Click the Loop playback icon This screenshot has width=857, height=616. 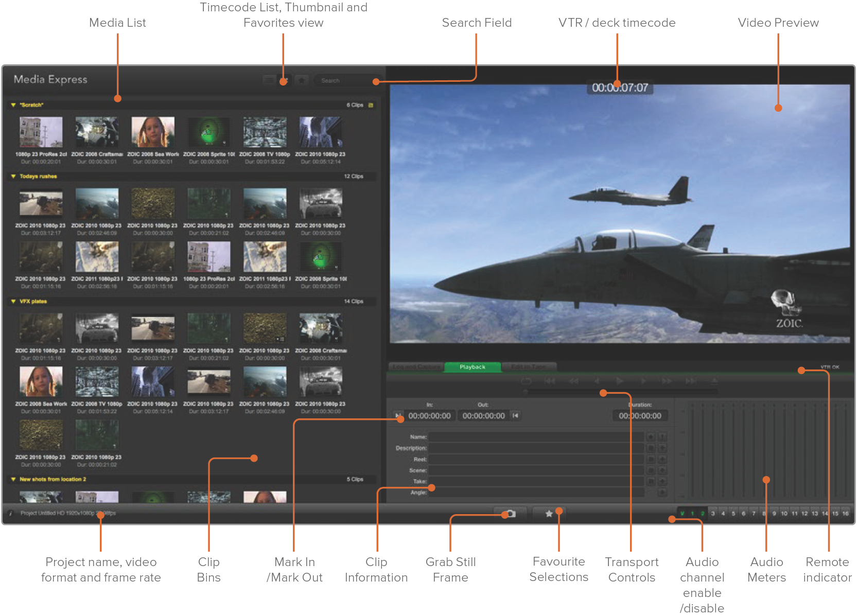click(526, 381)
